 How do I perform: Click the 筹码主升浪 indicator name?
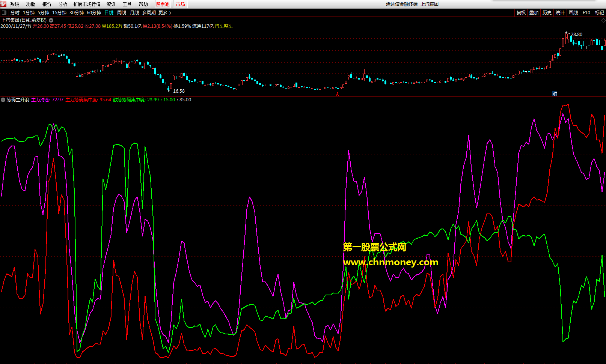(18, 100)
